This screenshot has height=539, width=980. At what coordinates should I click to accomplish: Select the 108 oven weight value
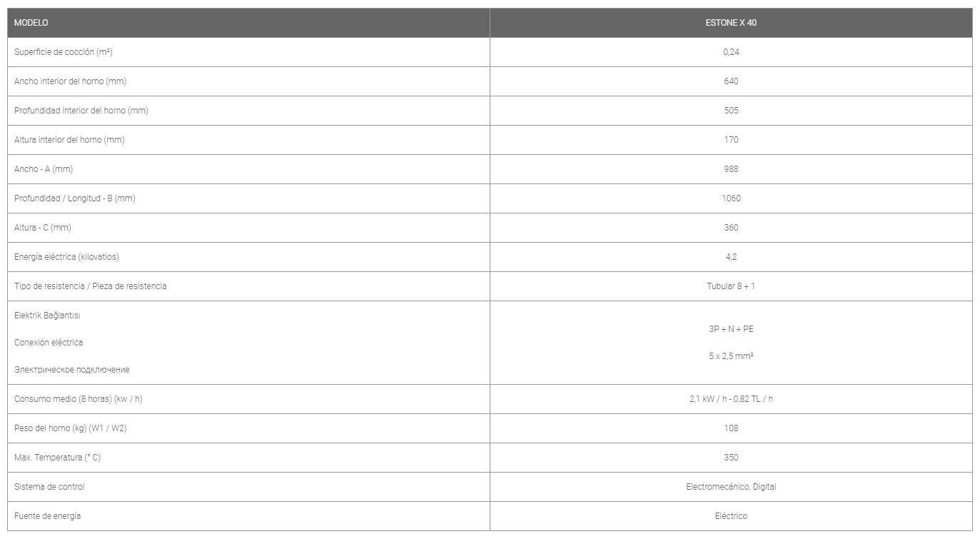pos(731,428)
